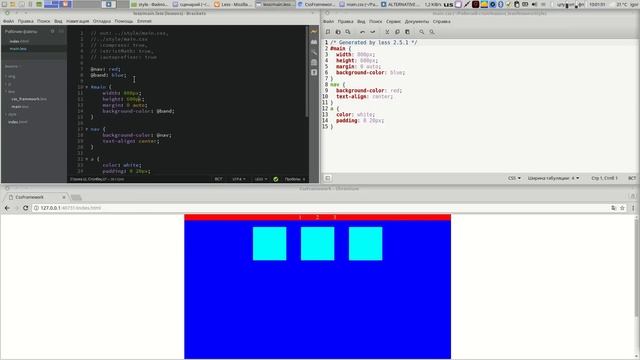This screenshot has width=640, height=360.
Task: Select index.html in Brackets working files
Action: [19, 41]
